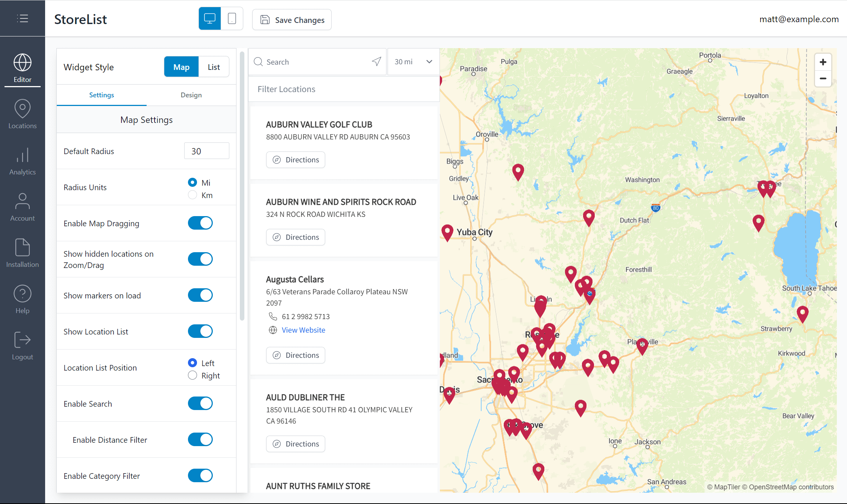The height and width of the screenshot is (504, 847).
Task: Switch to the Design tab
Action: 191,95
